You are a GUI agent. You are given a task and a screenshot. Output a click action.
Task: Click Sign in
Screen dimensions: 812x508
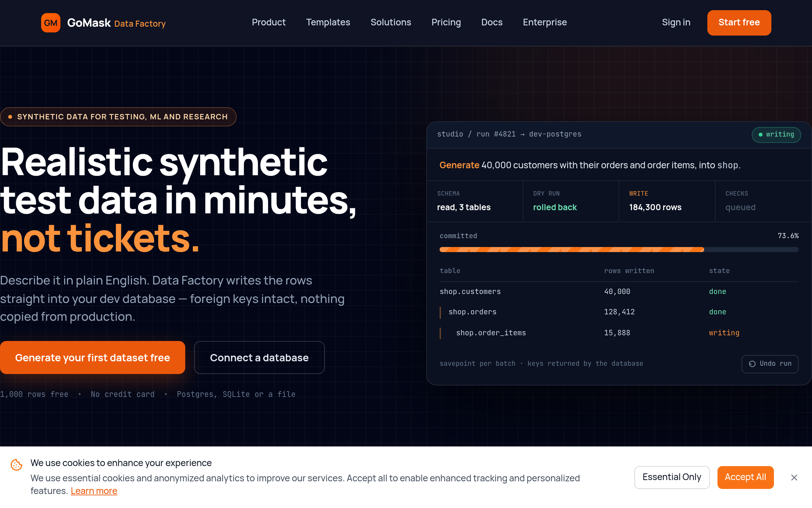pos(676,22)
